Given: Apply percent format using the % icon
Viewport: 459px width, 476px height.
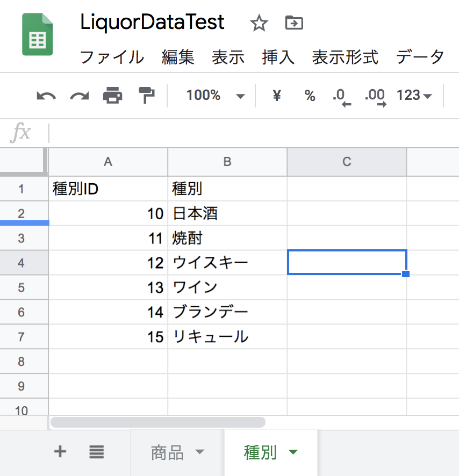Looking at the screenshot, I should coord(309,95).
